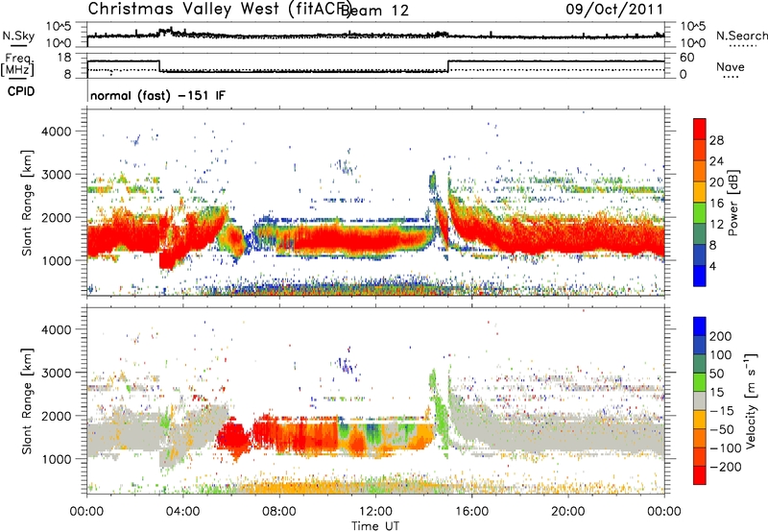Pick the red bottom segment of Velocity colorbar
768x532 pixels.
point(700,475)
